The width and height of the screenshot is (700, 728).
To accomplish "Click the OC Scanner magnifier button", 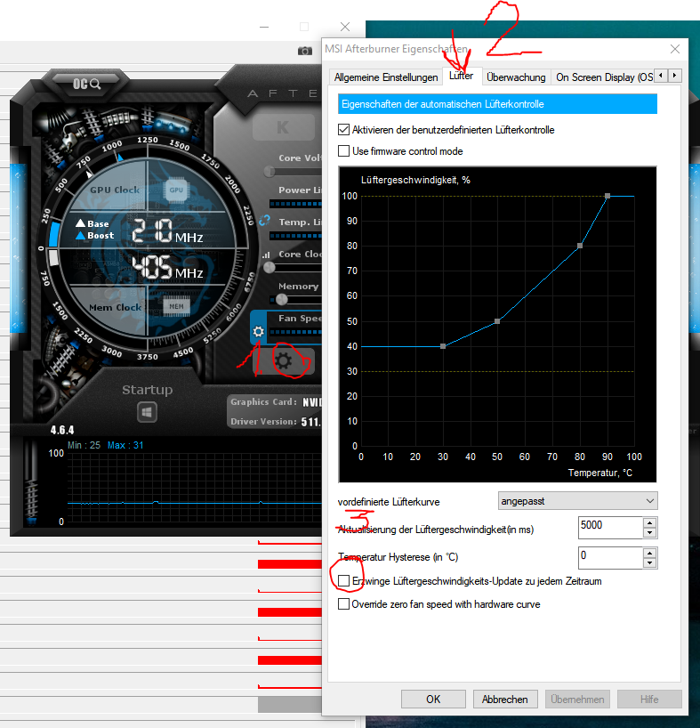I will [x=87, y=84].
